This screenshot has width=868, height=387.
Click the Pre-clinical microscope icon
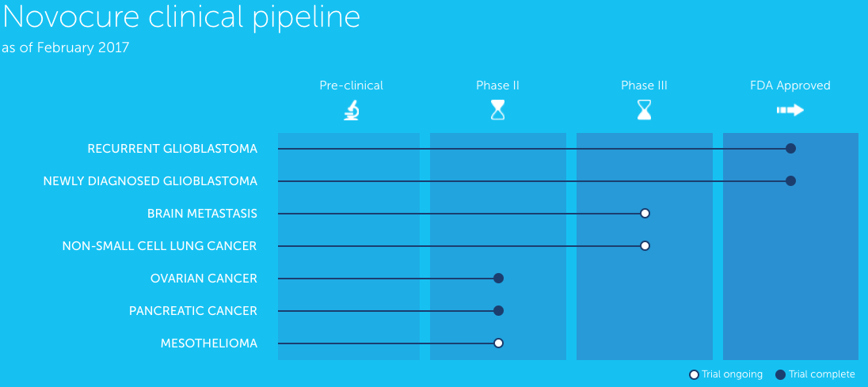tap(351, 110)
